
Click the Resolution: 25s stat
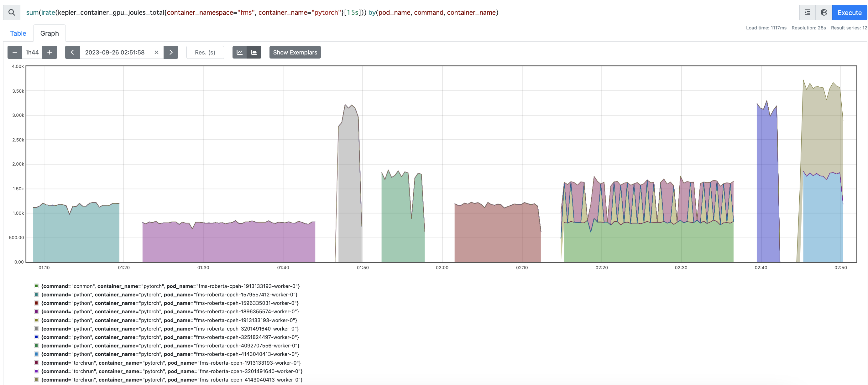(808, 28)
